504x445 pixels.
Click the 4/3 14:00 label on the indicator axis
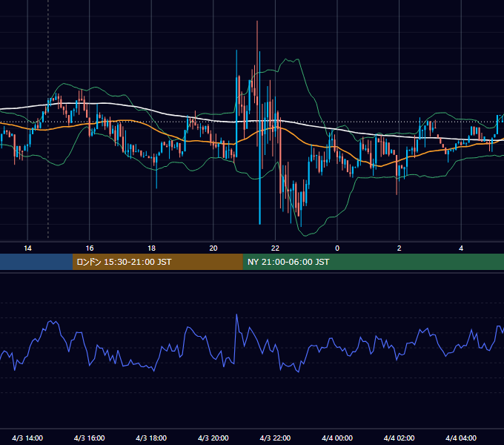(27, 438)
